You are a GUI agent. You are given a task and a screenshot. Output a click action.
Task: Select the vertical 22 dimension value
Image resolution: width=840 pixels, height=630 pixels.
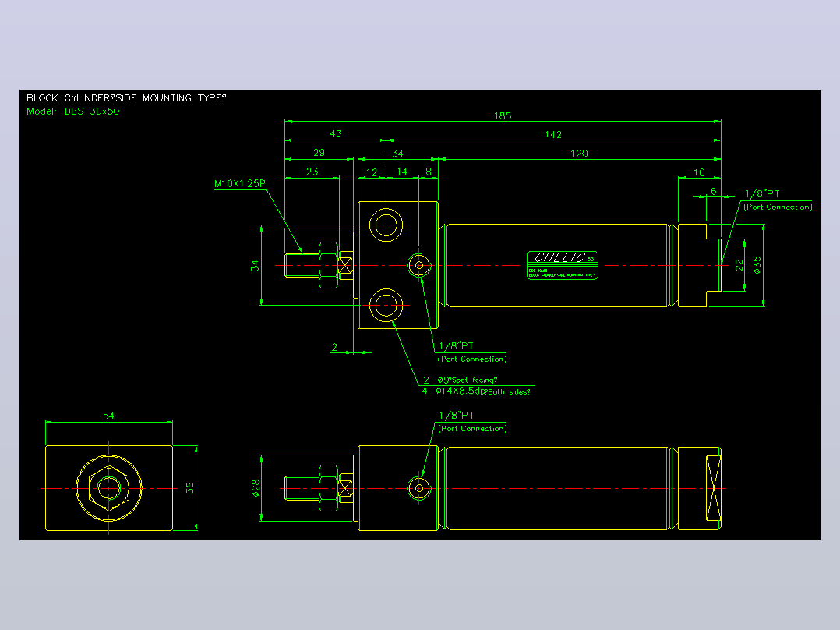(x=739, y=265)
